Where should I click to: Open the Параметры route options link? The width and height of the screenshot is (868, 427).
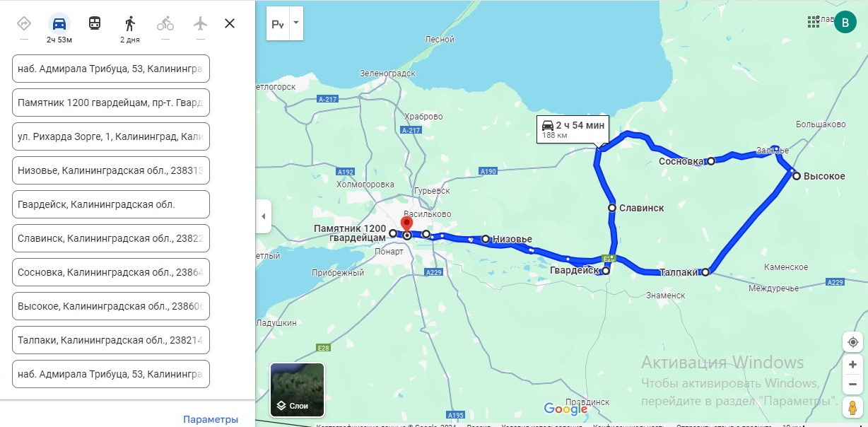coord(211,419)
